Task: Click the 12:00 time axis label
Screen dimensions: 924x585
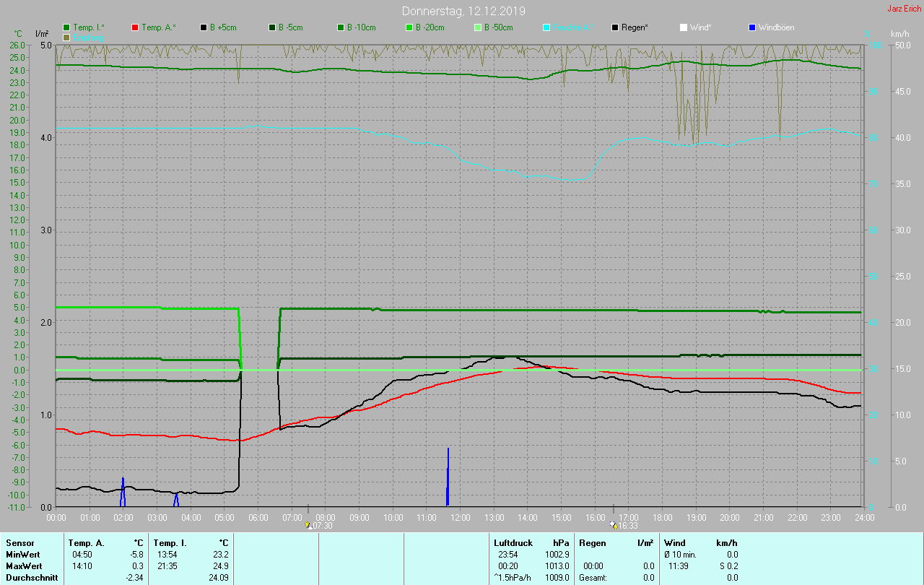Action: (460, 517)
